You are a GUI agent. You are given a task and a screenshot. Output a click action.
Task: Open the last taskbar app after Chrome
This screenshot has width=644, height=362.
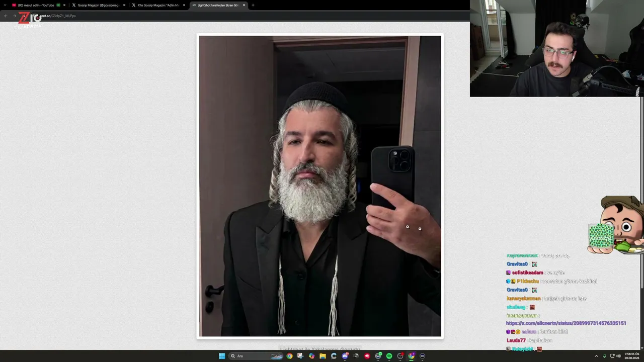click(x=422, y=356)
